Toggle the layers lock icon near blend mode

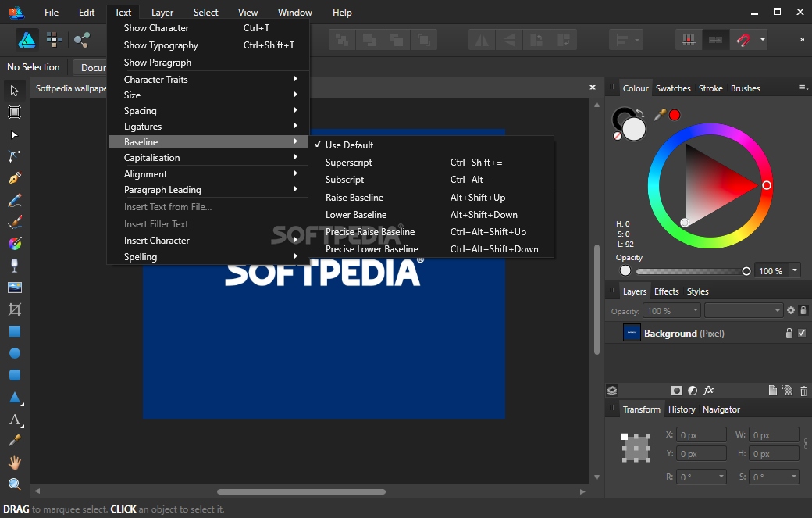(803, 310)
